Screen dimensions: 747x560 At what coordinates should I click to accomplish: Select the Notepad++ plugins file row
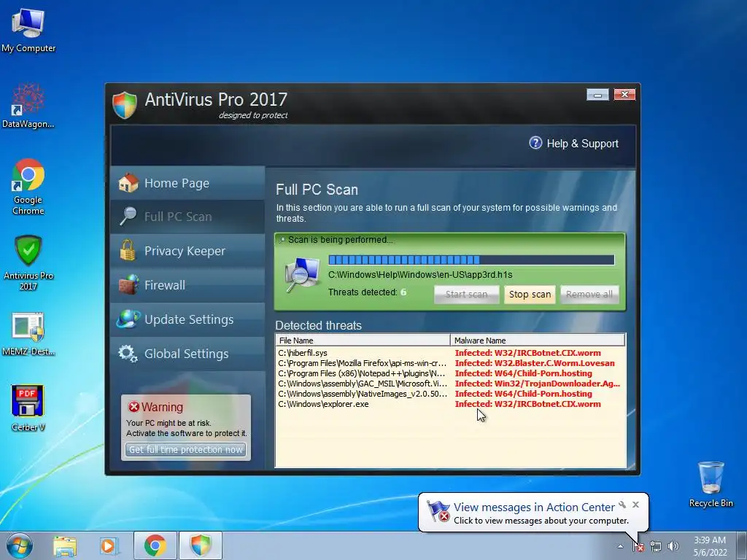pyautogui.click(x=450, y=373)
